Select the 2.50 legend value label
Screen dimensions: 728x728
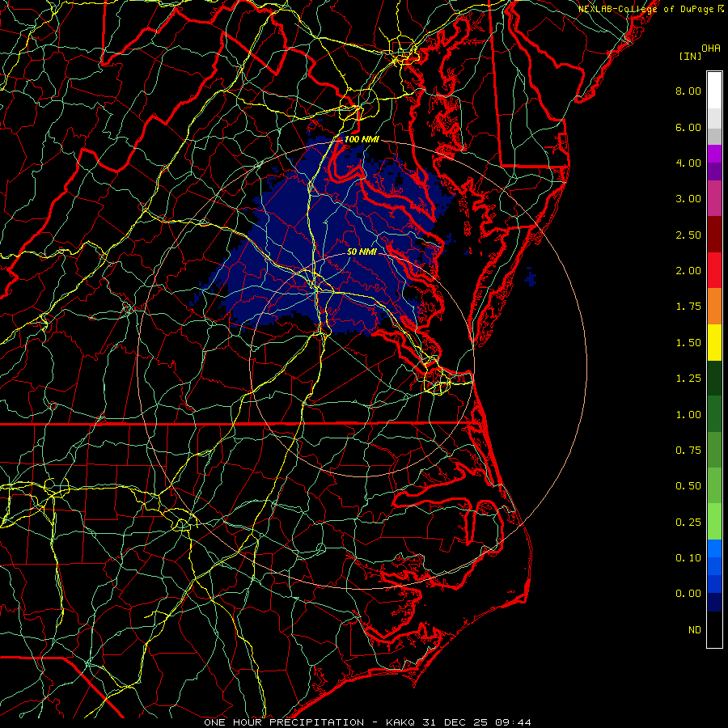coord(688,235)
